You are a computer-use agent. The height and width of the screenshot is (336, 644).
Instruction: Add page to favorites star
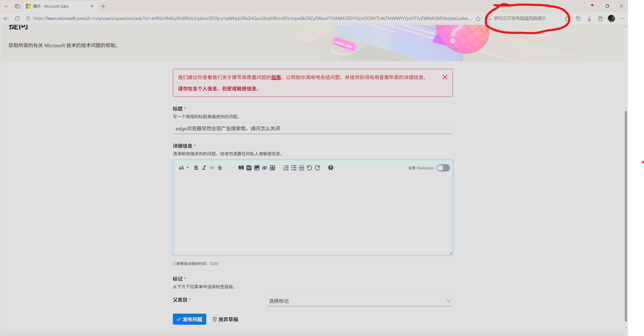478,18
